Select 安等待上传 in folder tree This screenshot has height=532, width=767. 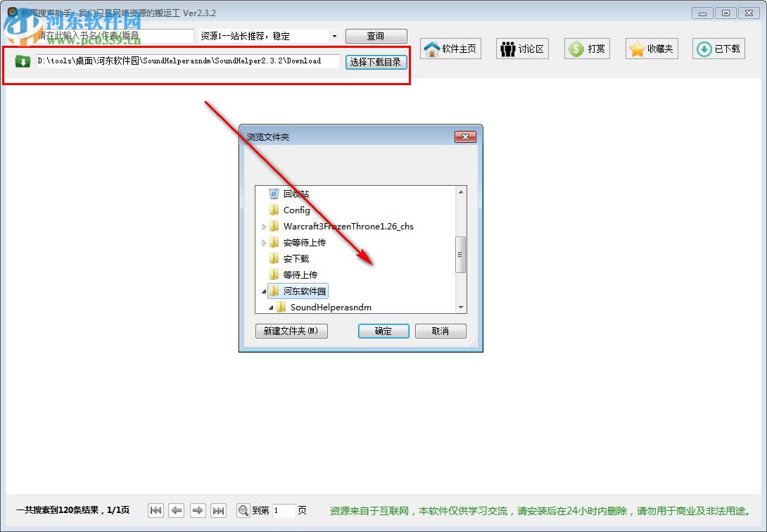click(304, 243)
